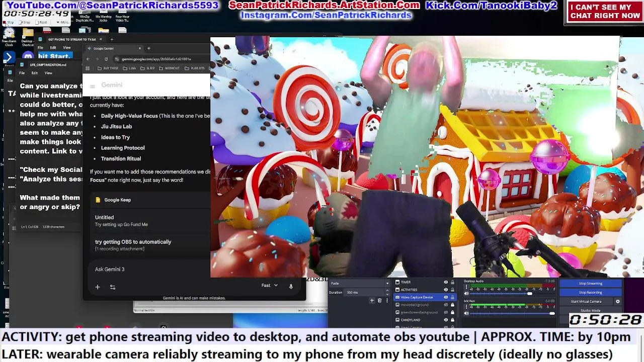Screen dimensions: 644x362
Task: Toggle visibility of ACTIVITIES source in OBS
Action: tap(445, 290)
